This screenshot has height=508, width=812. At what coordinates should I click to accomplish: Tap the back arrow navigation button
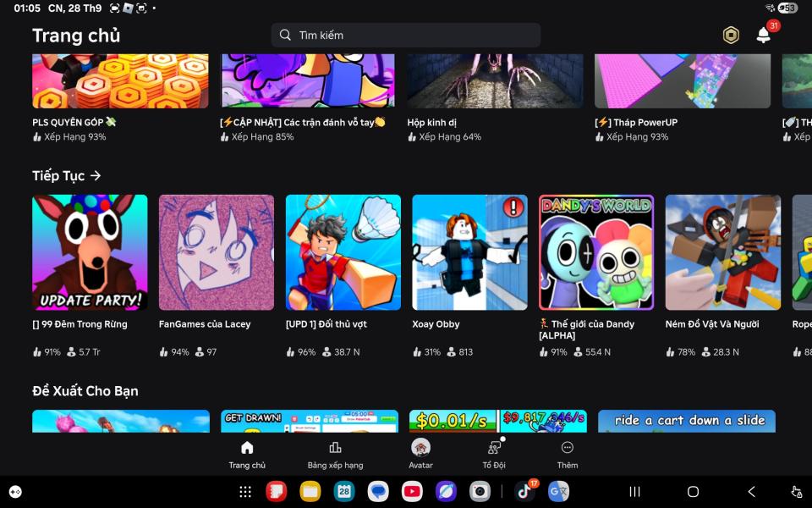pyautogui.click(x=751, y=491)
